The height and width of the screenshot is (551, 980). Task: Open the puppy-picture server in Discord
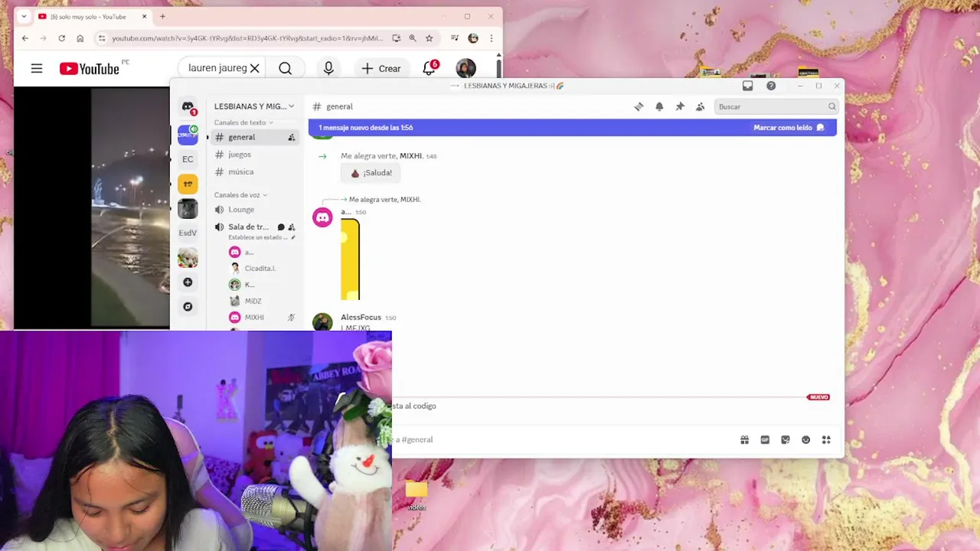pyautogui.click(x=188, y=258)
